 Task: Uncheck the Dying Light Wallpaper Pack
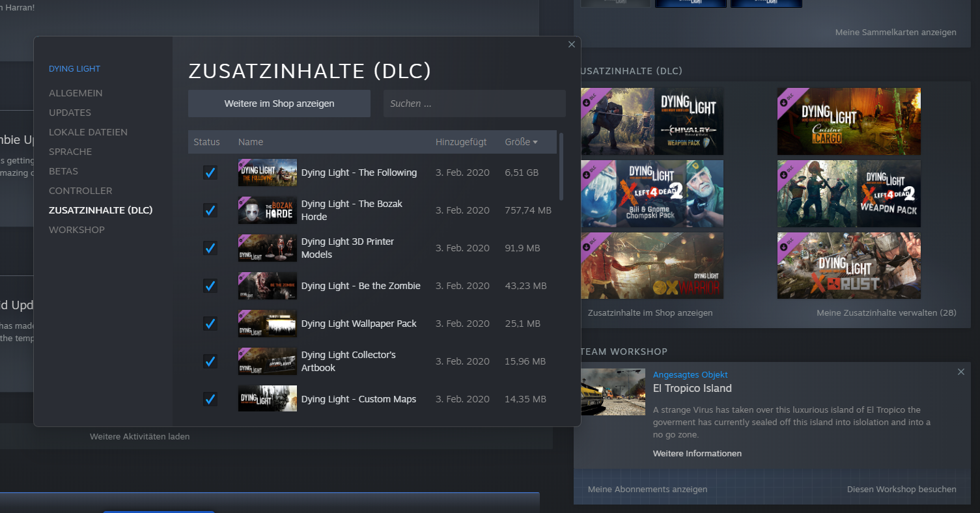click(x=210, y=324)
